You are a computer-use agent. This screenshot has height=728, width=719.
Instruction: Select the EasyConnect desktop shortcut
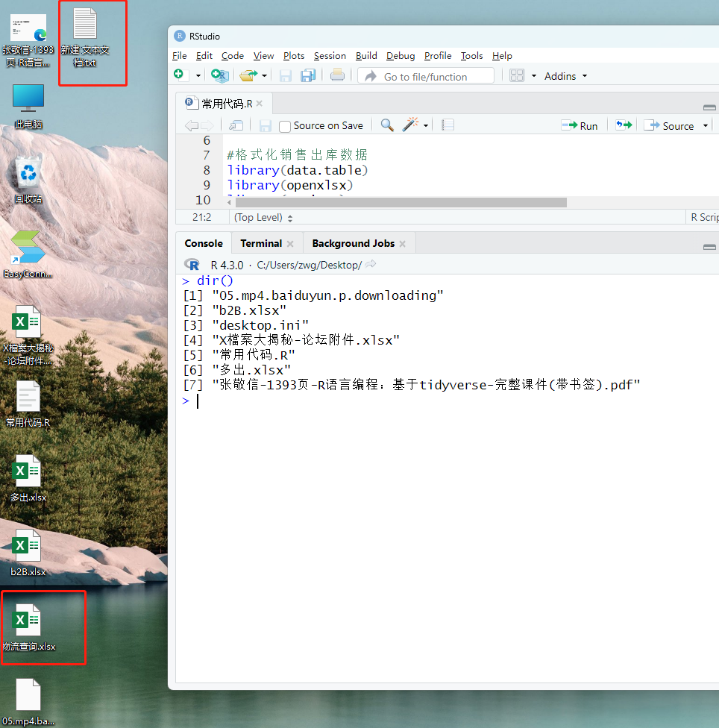point(28,254)
